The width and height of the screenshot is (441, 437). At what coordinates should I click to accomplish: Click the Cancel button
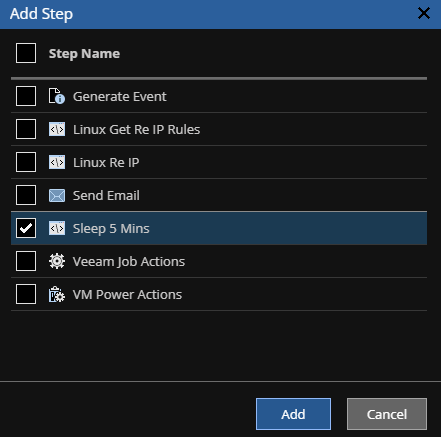pos(387,414)
